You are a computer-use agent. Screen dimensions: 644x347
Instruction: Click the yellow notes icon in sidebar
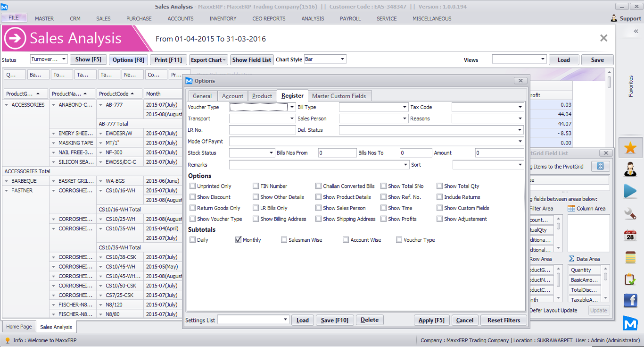click(x=630, y=257)
